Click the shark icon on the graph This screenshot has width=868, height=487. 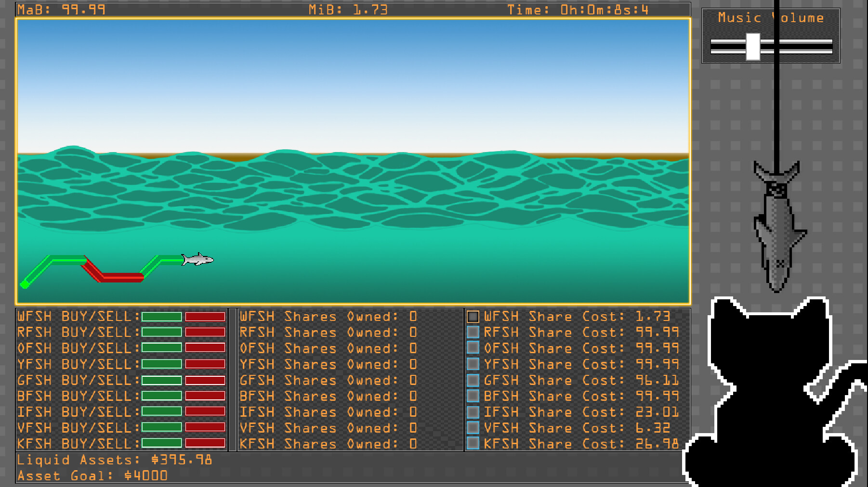(x=198, y=259)
